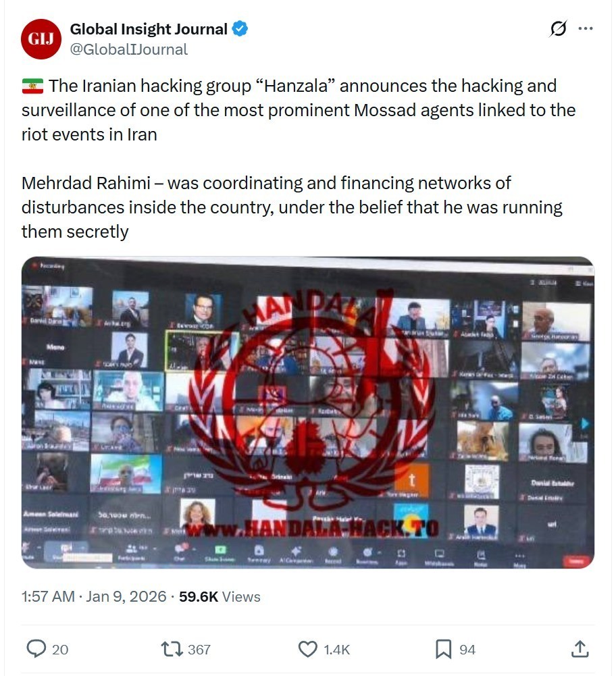Click the reply comment icon
This screenshot has width=616, height=676.
tap(36, 649)
